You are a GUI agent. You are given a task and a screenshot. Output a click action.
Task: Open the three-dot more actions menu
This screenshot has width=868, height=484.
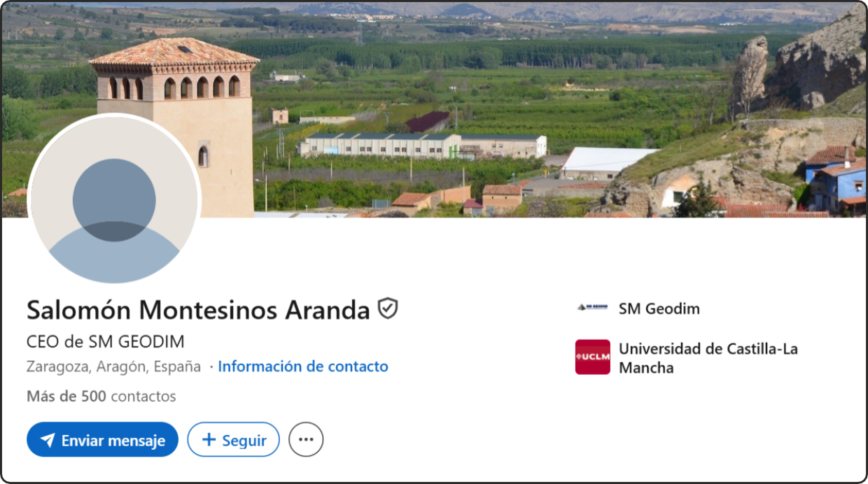(x=306, y=440)
